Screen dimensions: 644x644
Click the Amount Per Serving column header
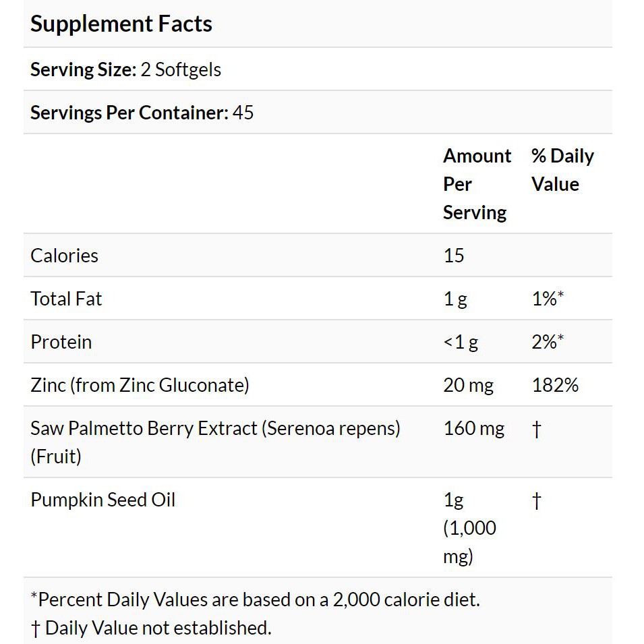click(x=477, y=184)
